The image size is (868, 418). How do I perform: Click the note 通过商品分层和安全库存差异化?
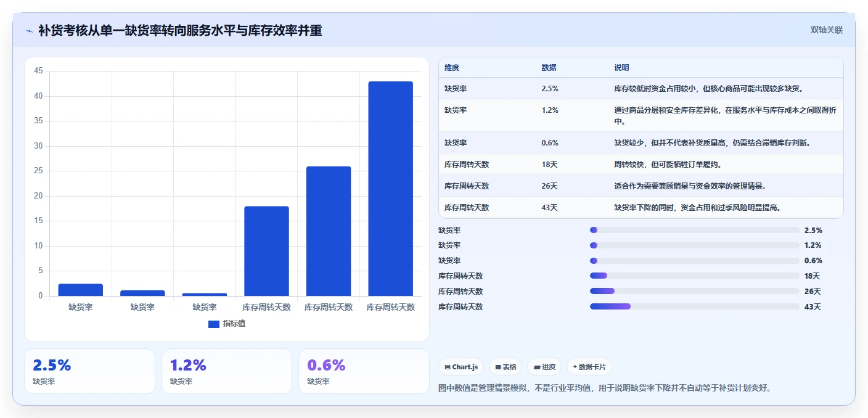pos(725,116)
